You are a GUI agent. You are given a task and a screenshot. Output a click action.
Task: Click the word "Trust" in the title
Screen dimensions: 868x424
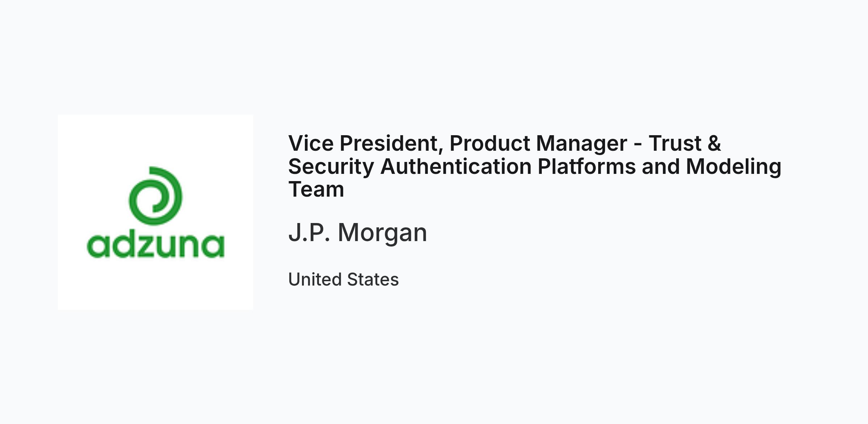tap(675, 143)
